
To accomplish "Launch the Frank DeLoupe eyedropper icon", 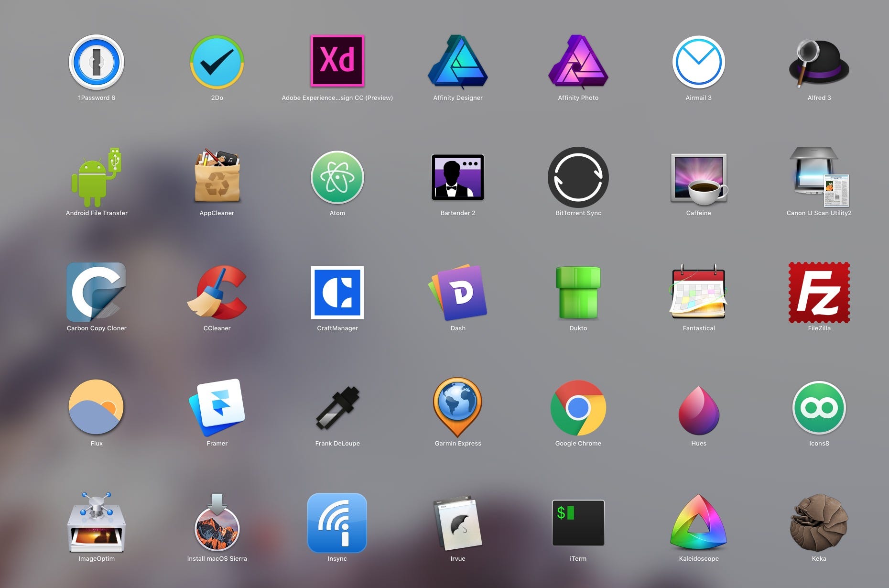I will tap(337, 408).
